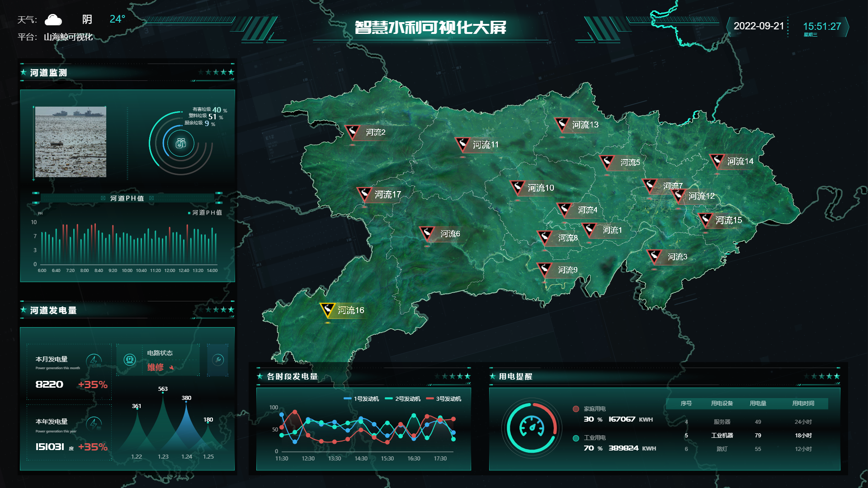Screen dimensions: 868x488
Task: Click the yellow 河流16 warning marker on the map
Action: (327, 310)
